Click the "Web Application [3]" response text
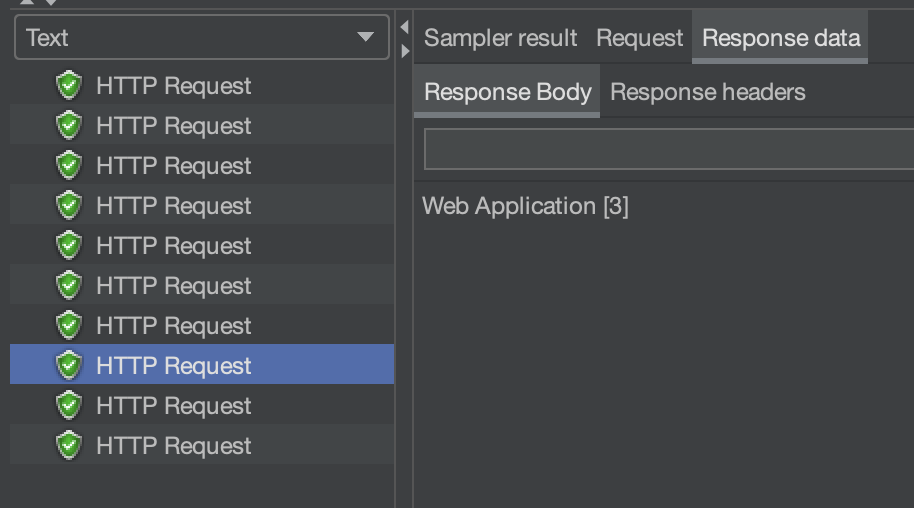The width and height of the screenshot is (914, 508). [x=525, y=206]
